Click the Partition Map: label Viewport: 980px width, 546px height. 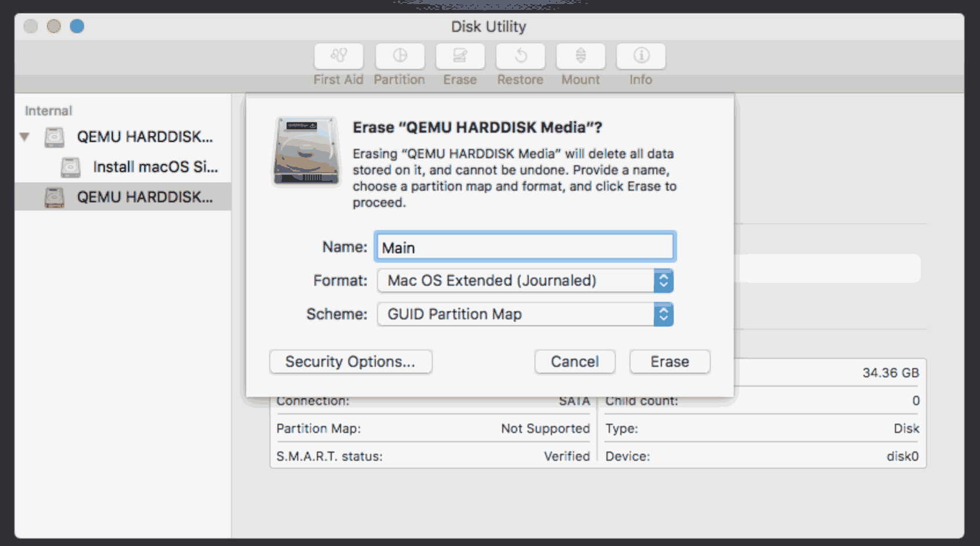point(319,428)
